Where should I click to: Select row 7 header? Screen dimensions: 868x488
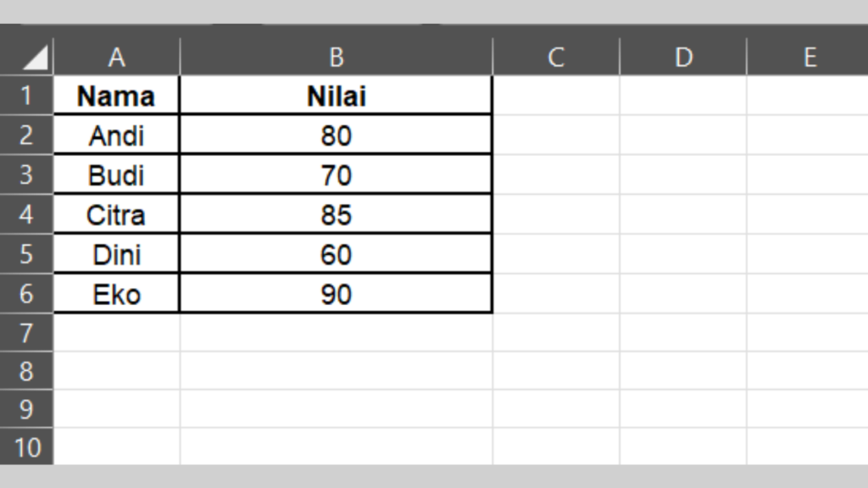pyautogui.click(x=26, y=333)
